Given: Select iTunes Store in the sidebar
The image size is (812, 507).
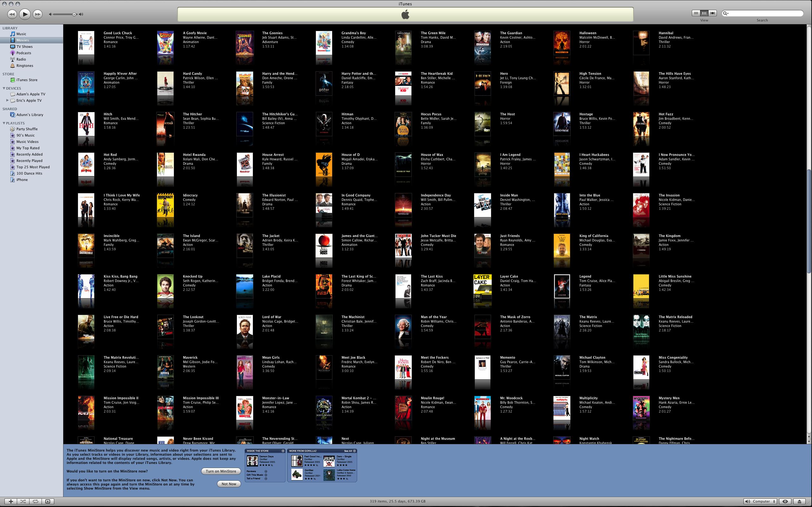Looking at the screenshot, I should click(x=27, y=80).
